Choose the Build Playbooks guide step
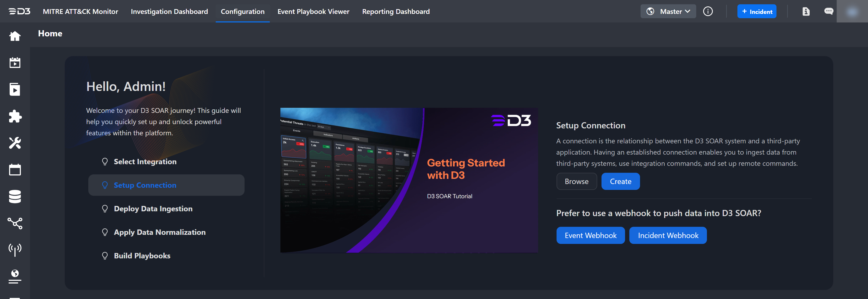 [x=142, y=256]
